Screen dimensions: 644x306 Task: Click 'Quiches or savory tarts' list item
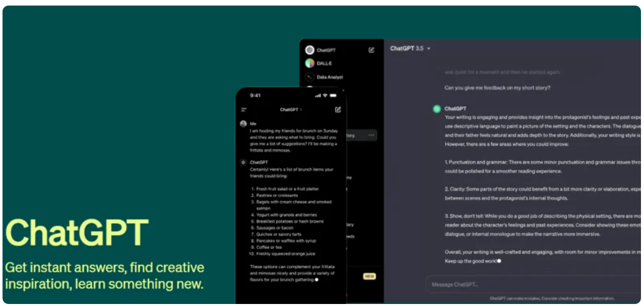tap(278, 235)
